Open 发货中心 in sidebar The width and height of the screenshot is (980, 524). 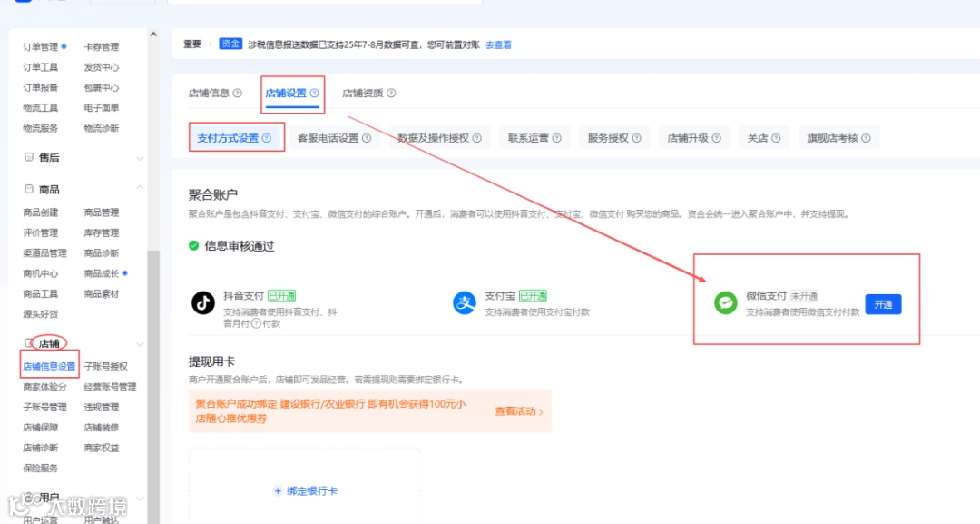pos(102,67)
